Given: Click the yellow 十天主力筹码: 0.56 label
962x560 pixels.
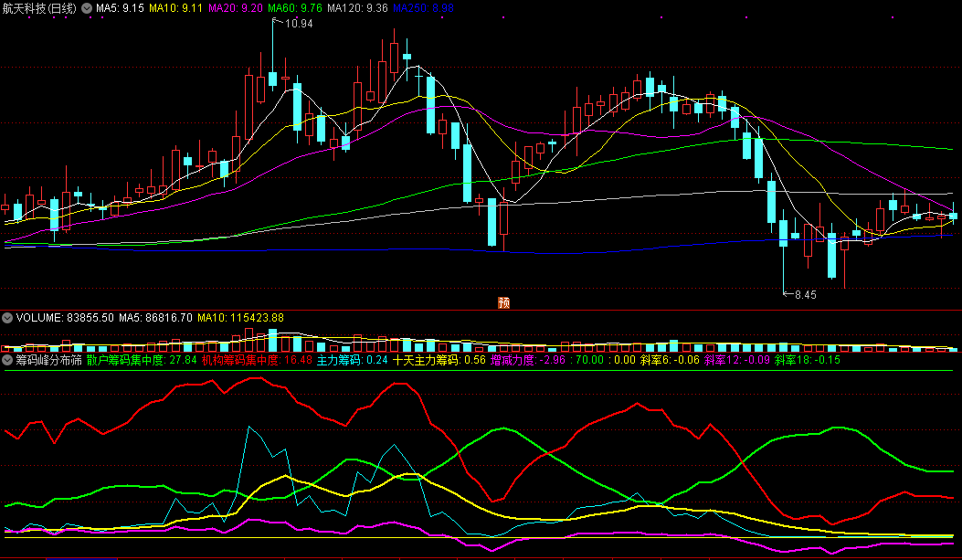Looking at the screenshot, I should click(x=439, y=360).
